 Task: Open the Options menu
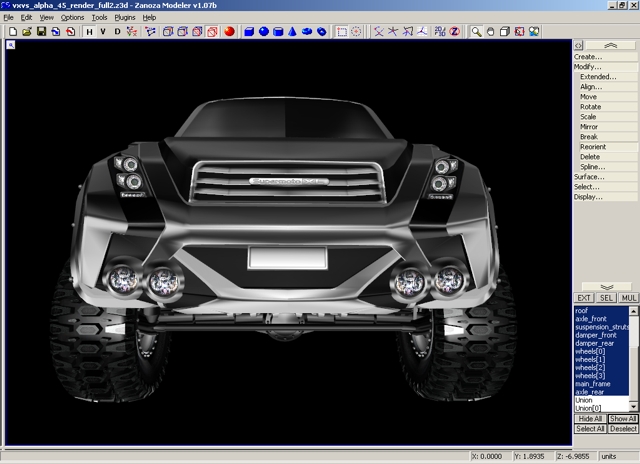point(72,18)
